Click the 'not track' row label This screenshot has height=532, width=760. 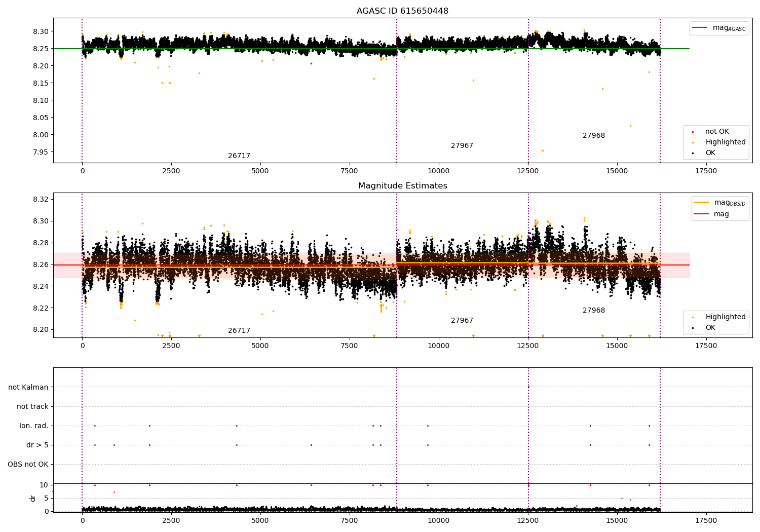pos(32,407)
